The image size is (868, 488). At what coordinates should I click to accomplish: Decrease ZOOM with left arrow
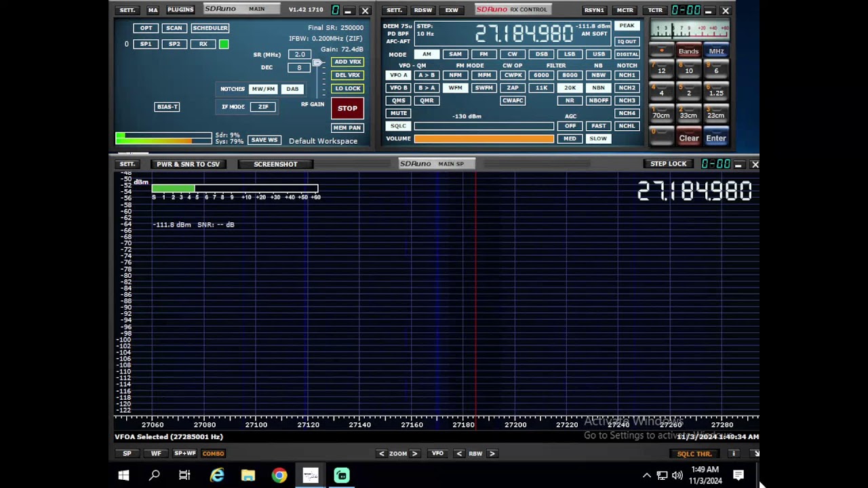382,453
